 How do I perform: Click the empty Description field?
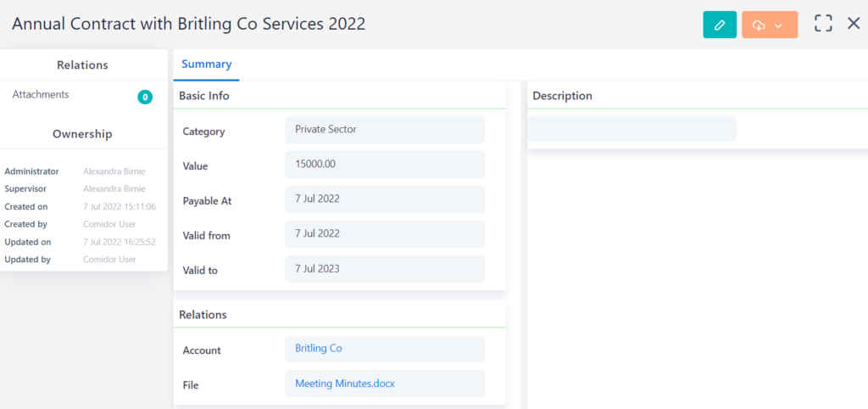pos(632,129)
